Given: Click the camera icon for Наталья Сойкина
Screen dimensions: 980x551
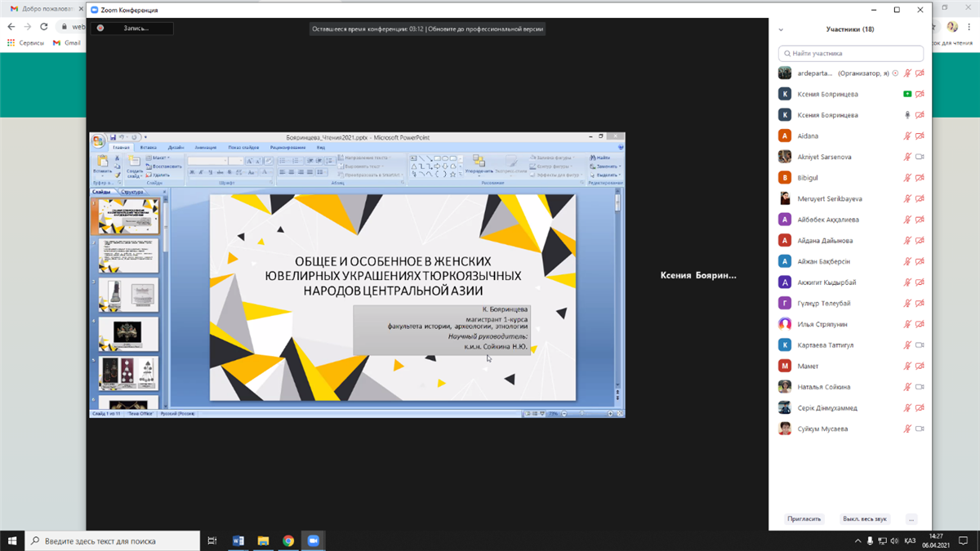Looking at the screenshot, I should 920,387.
